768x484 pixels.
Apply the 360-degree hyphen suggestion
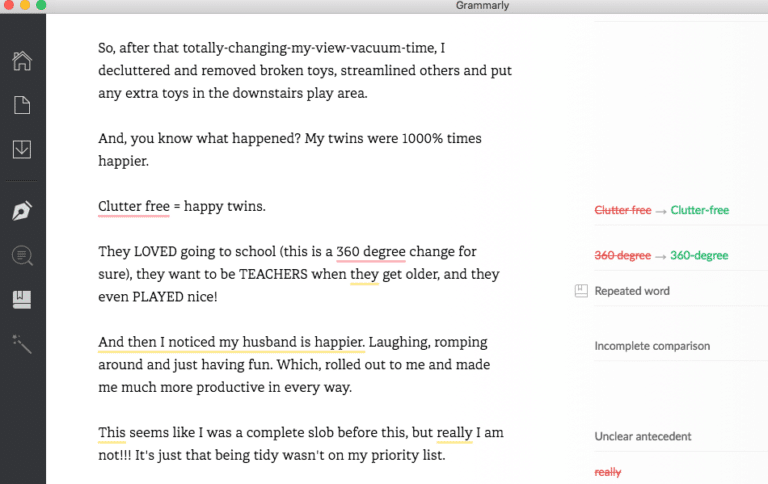[x=699, y=255]
